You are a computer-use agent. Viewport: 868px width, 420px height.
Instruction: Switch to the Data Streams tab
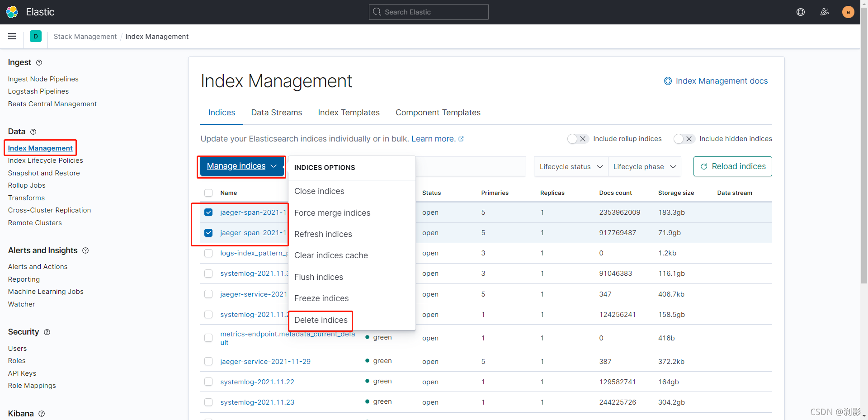coord(277,113)
